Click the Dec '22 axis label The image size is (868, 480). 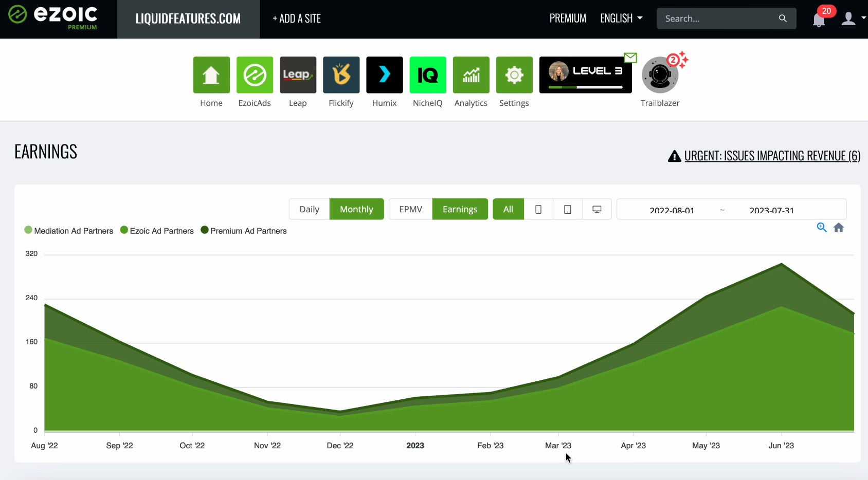[x=340, y=446]
